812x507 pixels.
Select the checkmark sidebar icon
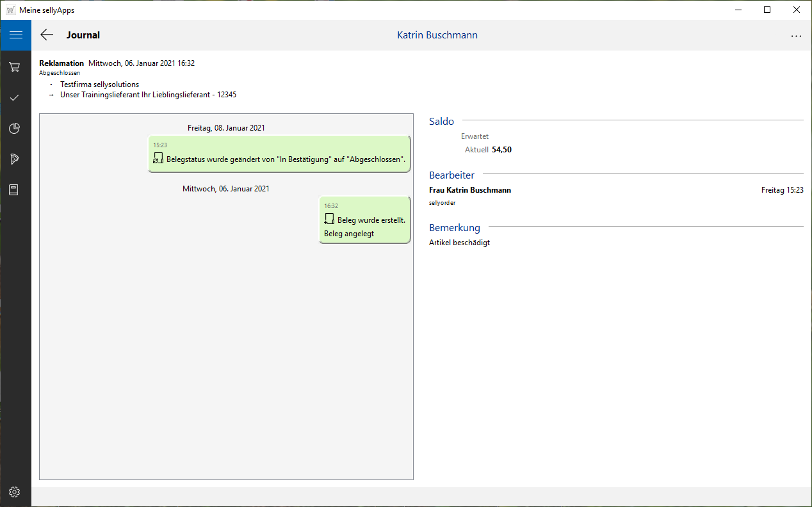pyautogui.click(x=15, y=97)
